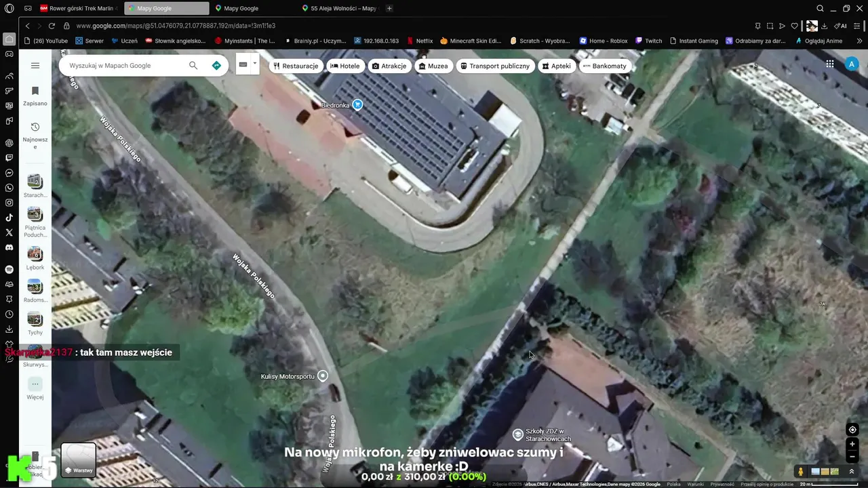Open WhatsApp in Opera sidebar
The height and width of the screenshot is (488, 868).
pyautogui.click(x=9, y=188)
